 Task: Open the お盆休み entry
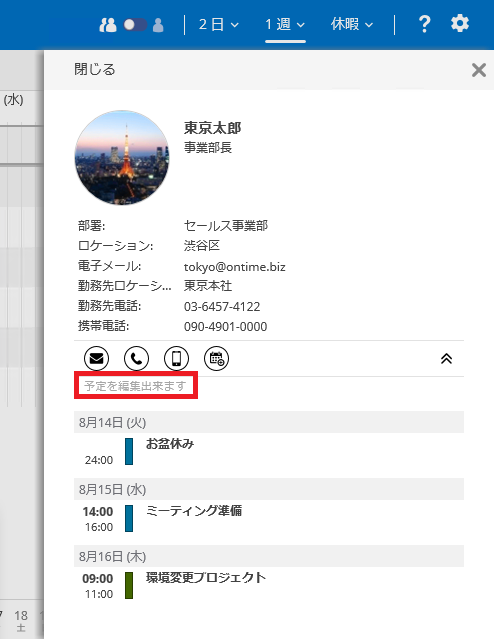[x=170, y=443]
